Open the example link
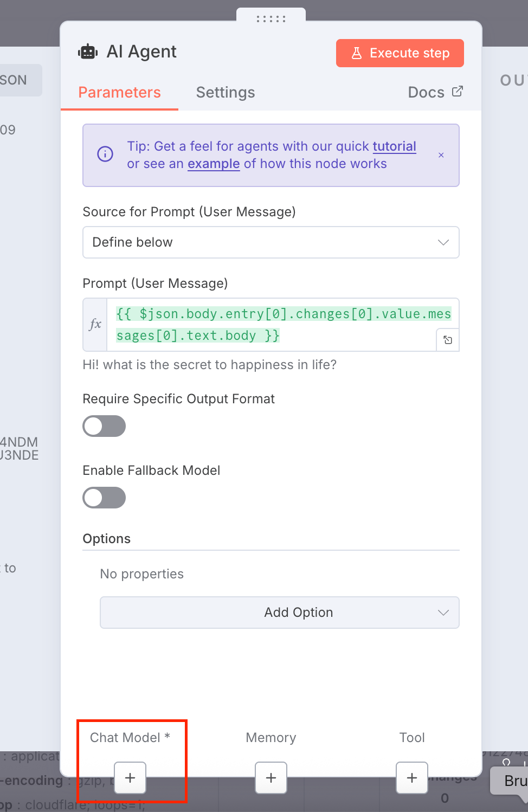 214,164
